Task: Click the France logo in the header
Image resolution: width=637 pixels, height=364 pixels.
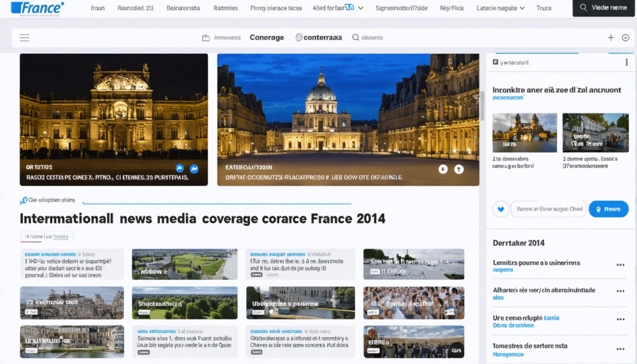Action: (37, 8)
